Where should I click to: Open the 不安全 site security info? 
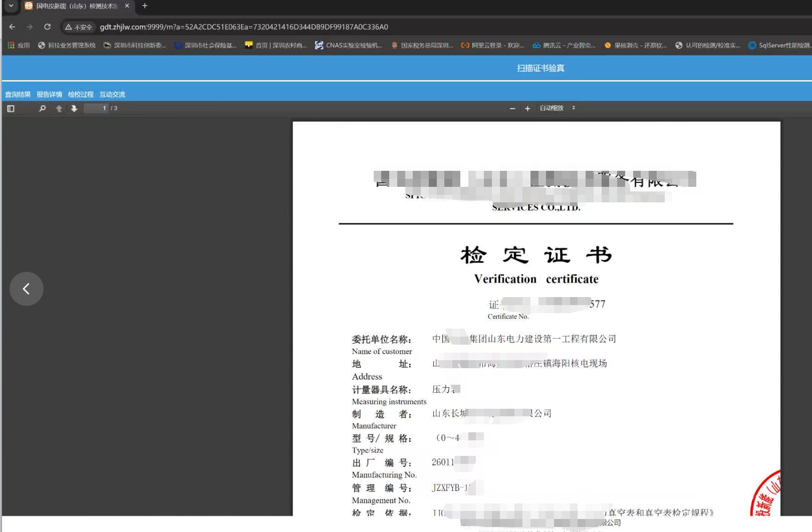[x=79, y=27]
